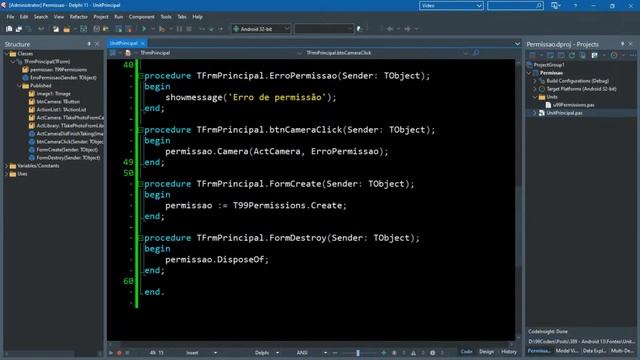Image resolution: width=640 pixels, height=360 pixels.
Task: Collapse the Units folder in Projects
Action: click(x=535, y=97)
